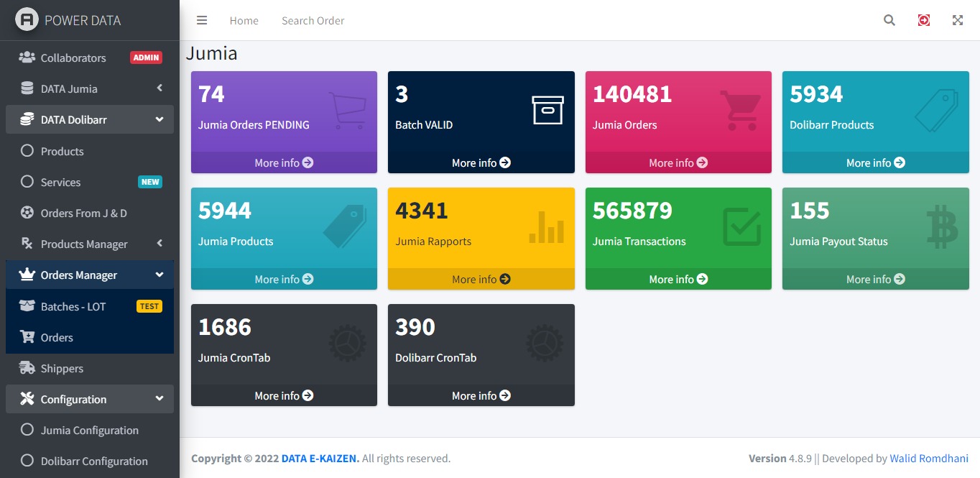Click the Collaborators users icon
This screenshot has width=980, height=478.
click(27, 58)
